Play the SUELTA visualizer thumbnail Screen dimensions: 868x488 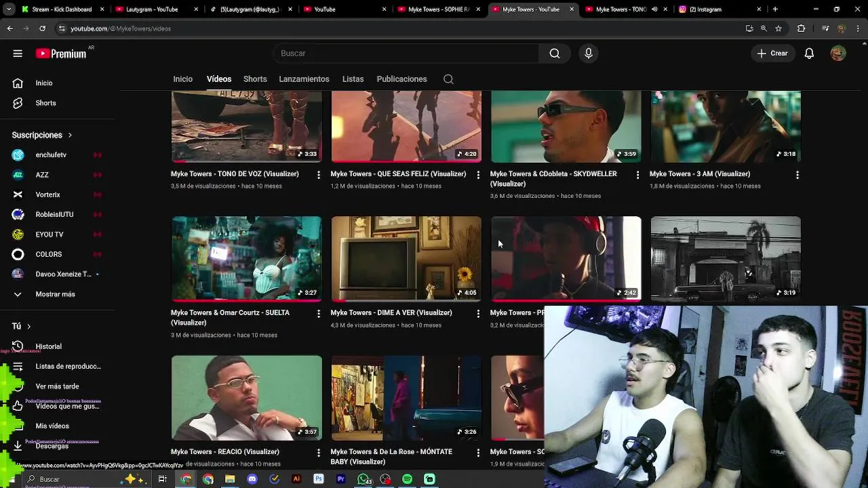247,259
